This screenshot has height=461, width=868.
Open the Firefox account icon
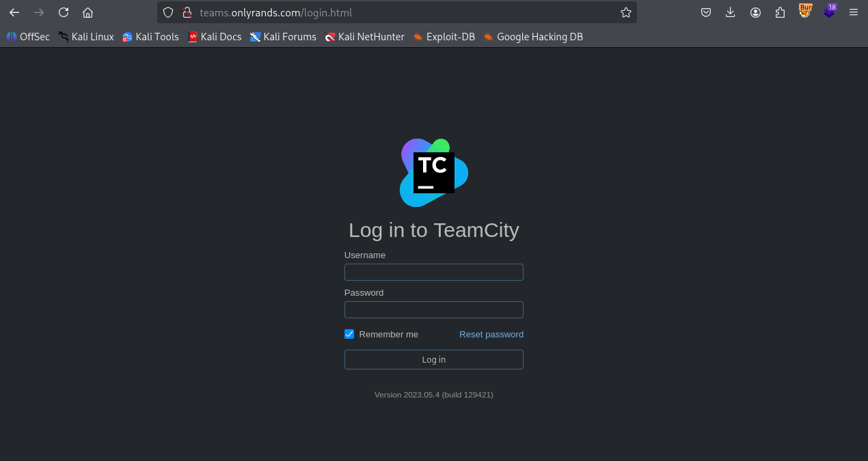click(755, 12)
